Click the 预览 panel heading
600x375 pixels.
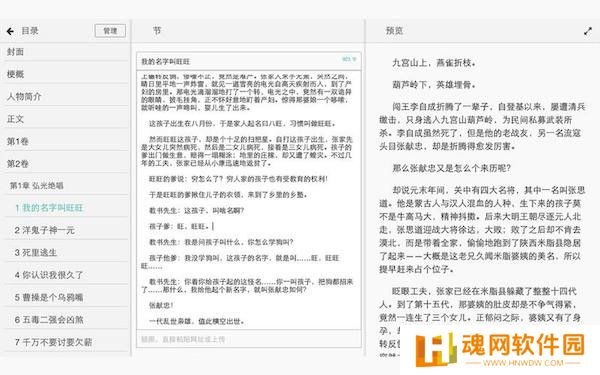[x=394, y=31]
